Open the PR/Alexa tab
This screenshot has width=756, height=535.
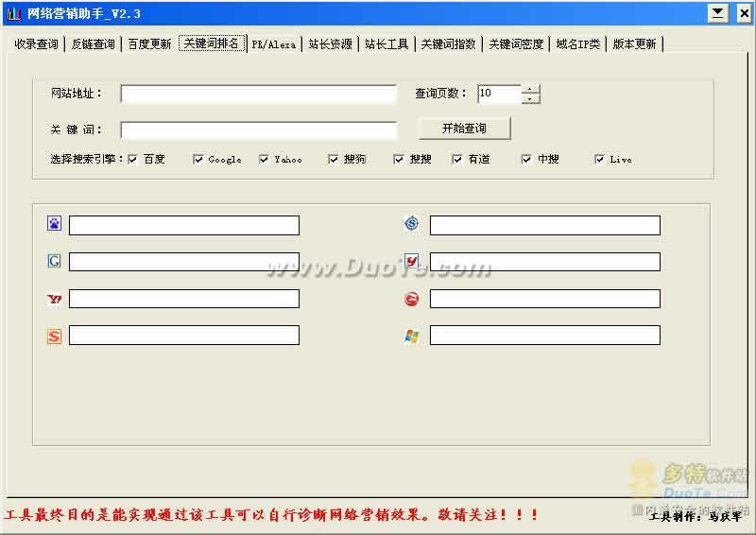(274, 44)
